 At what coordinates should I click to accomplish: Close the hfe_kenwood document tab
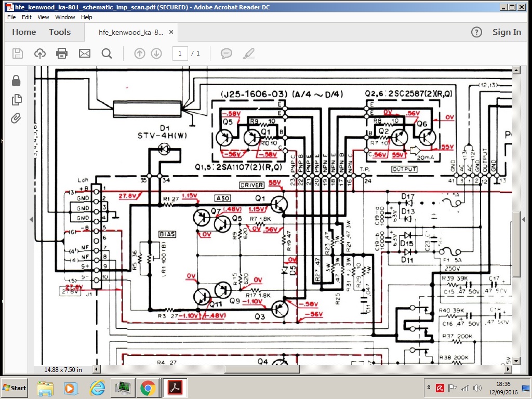coord(171,32)
